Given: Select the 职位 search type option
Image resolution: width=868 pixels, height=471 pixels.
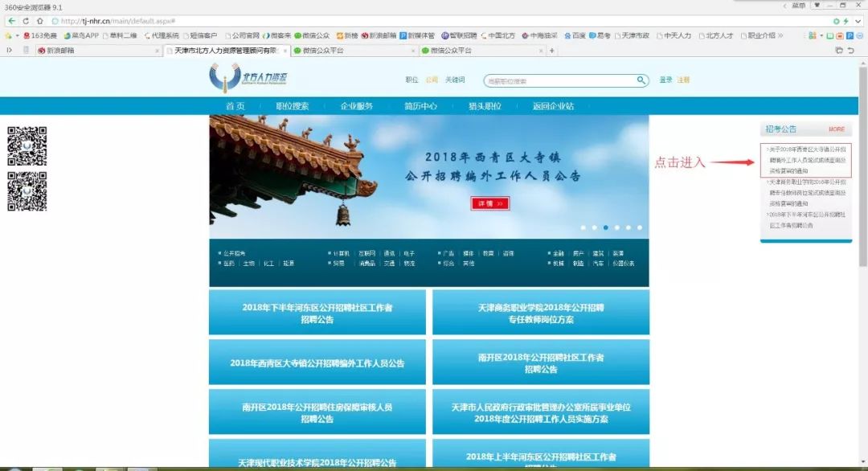Looking at the screenshot, I should pyautogui.click(x=411, y=80).
